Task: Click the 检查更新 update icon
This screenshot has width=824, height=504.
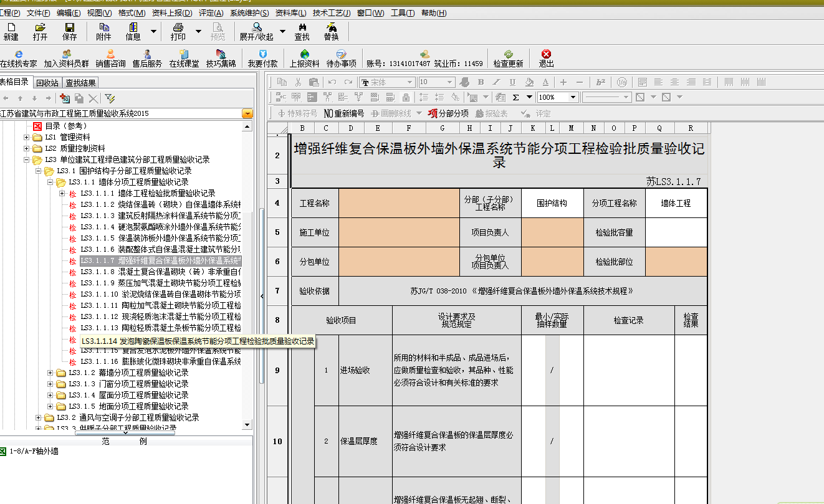Action: [x=508, y=59]
